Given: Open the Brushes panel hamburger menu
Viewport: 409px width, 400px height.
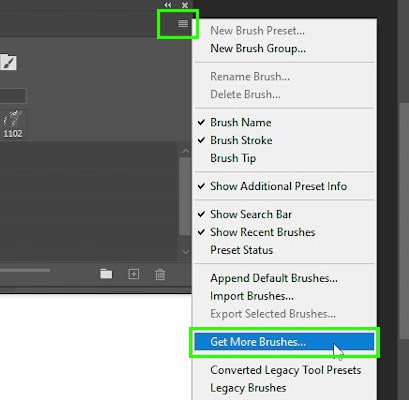Looking at the screenshot, I should pos(183,23).
